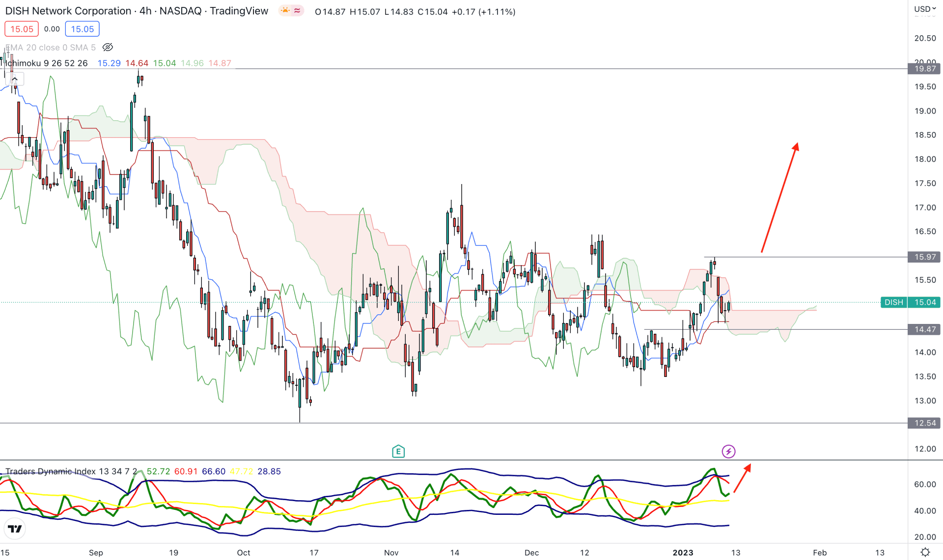
Task: Click the 15.97 horizontal line price label
Action: [924, 257]
